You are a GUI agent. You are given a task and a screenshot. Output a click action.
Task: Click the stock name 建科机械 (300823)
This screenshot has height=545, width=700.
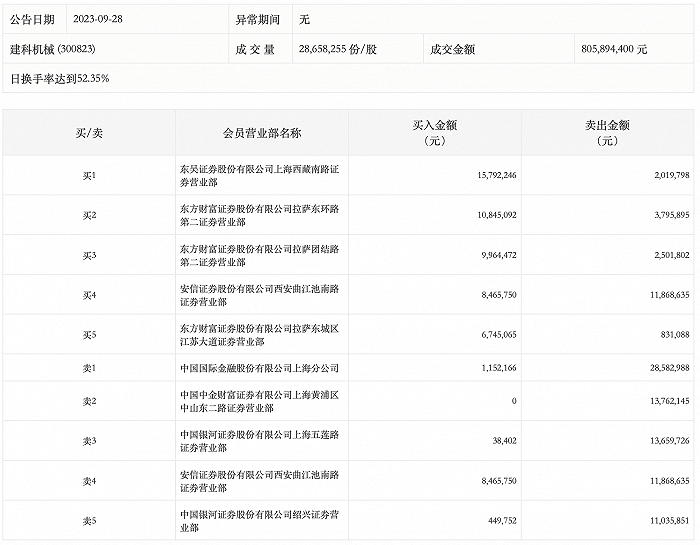pyautogui.click(x=53, y=49)
